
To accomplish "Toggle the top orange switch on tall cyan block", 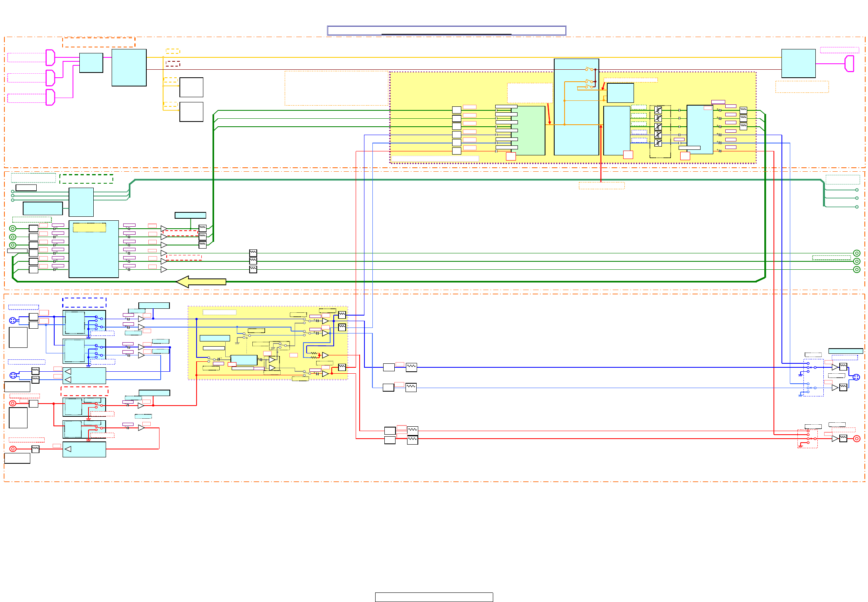I will (589, 69).
